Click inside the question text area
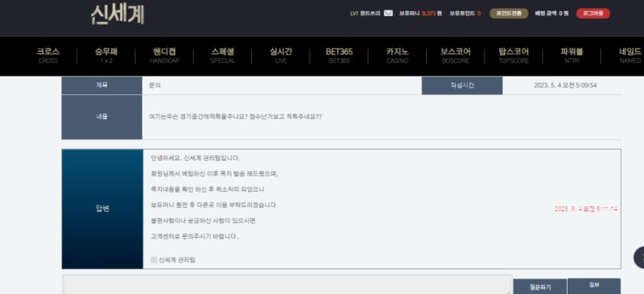Image resolution: width=644 pixels, height=294 pixels. coord(287,284)
